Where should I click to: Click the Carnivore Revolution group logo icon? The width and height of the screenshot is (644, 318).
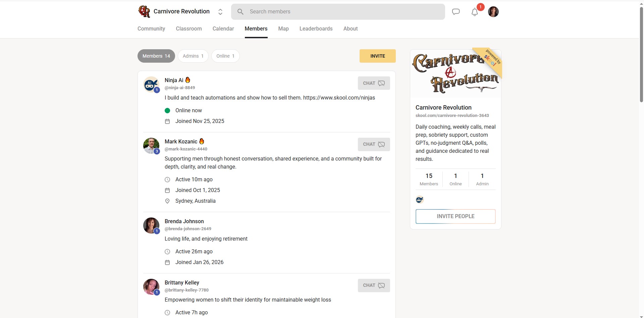(144, 11)
